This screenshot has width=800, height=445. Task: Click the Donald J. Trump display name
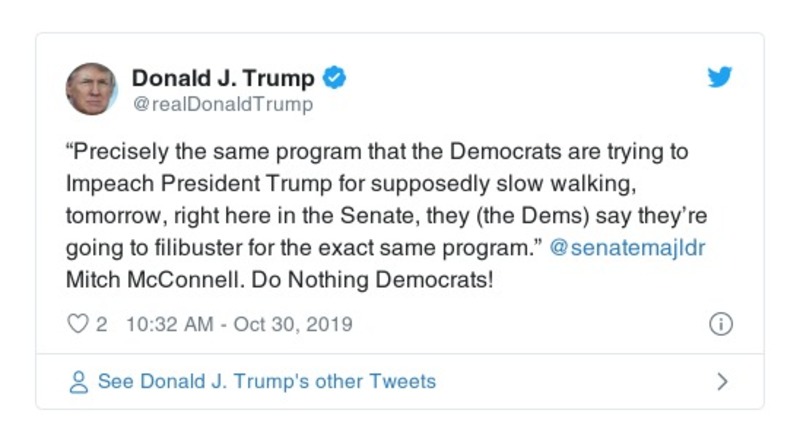(x=223, y=78)
